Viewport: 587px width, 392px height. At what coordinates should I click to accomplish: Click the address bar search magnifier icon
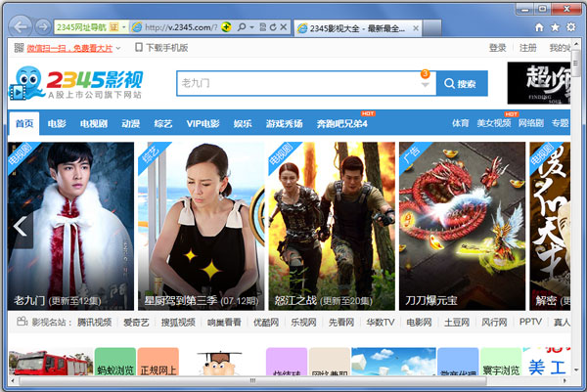coord(242,27)
